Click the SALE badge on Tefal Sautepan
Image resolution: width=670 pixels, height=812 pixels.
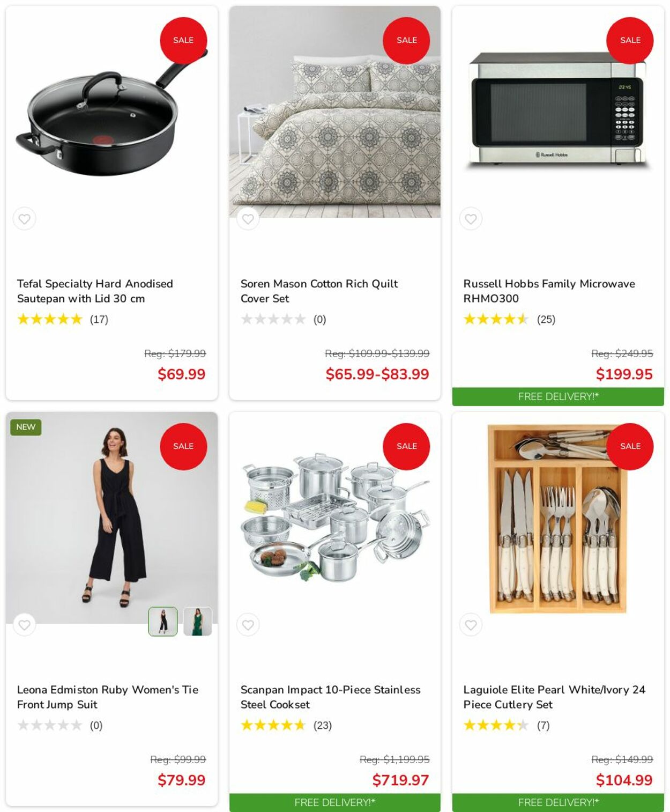pyautogui.click(x=183, y=40)
